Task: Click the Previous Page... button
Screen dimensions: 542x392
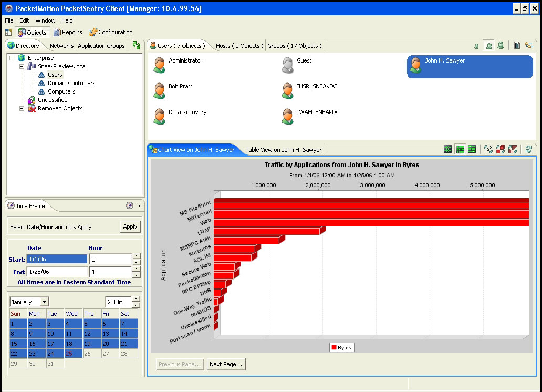Action: click(180, 364)
